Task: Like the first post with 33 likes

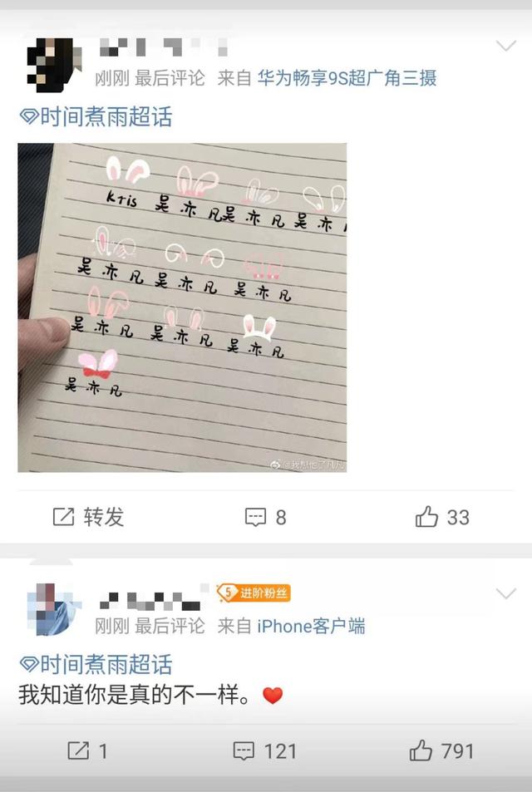Action: point(426,516)
